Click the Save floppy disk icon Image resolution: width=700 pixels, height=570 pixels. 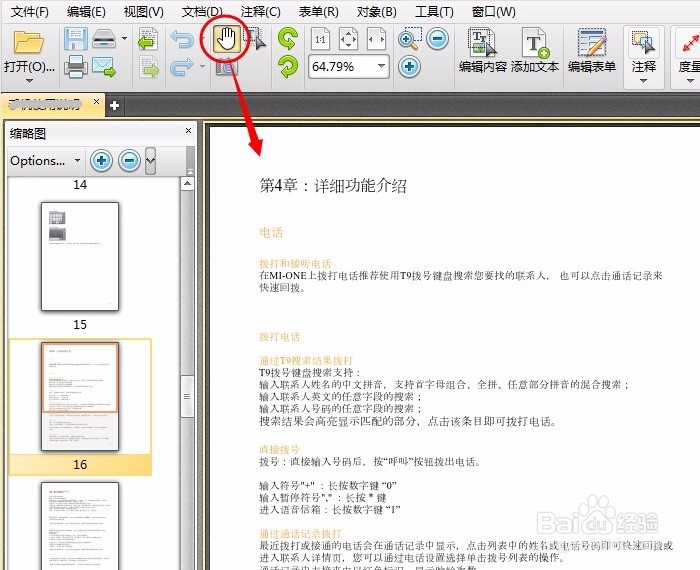click(75, 39)
